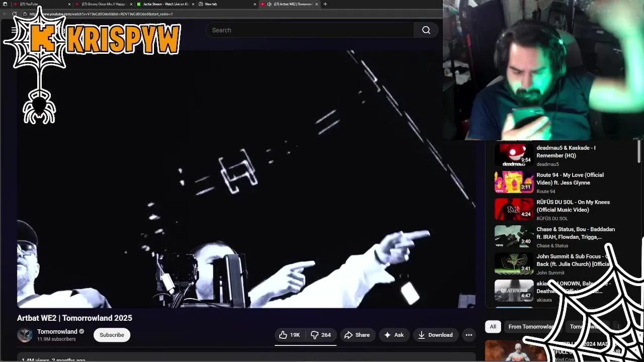This screenshot has height=362, width=644.
Task: Click the playlist panel scrollbar
Action: pyautogui.click(x=639, y=152)
